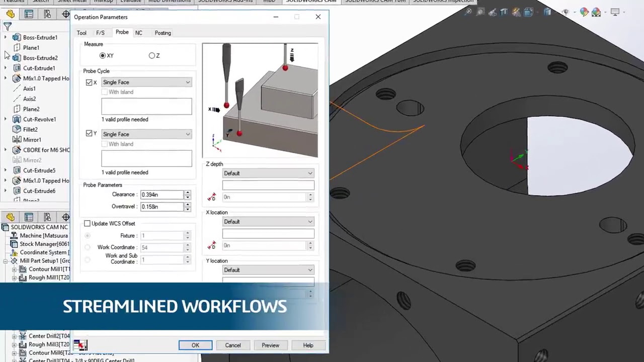Select the Cut-Revolve1 feature icon

[17, 119]
